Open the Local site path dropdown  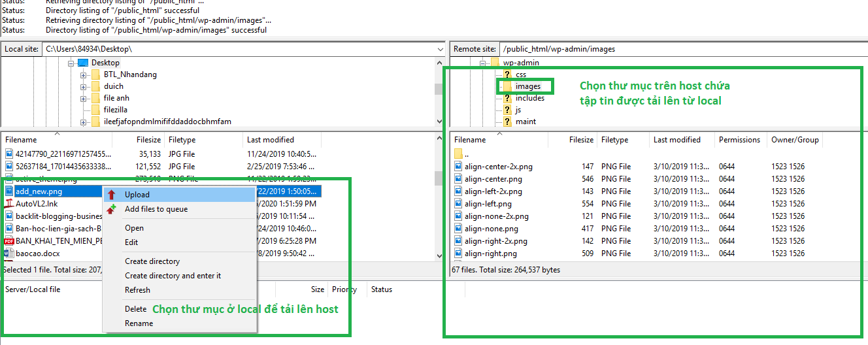click(439, 49)
